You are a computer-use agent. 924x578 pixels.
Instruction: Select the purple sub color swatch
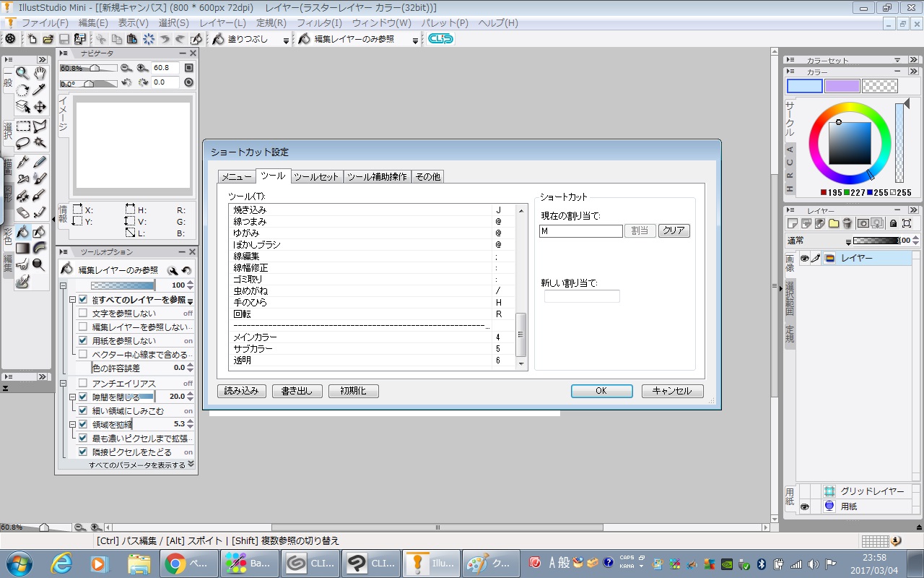pos(842,86)
